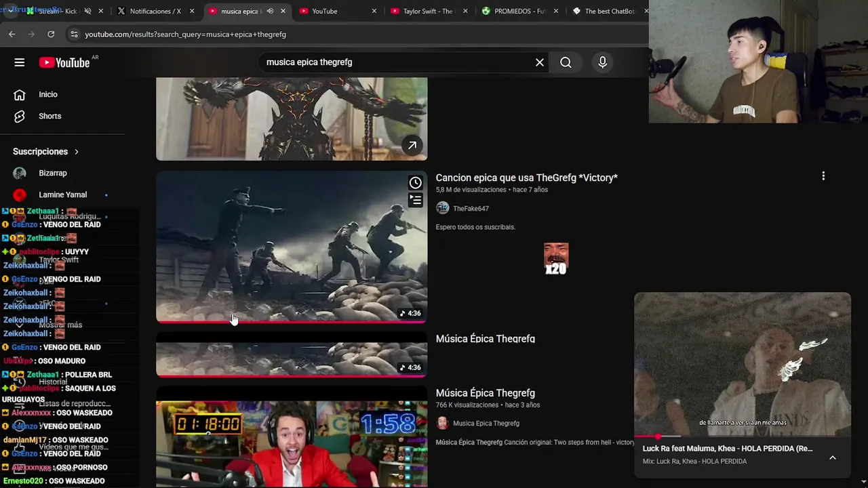The height and width of the screenshot is (488, 868).
Task: Add Victory video to queue icon
Action: pyautogui.click(x=415, y=200)
